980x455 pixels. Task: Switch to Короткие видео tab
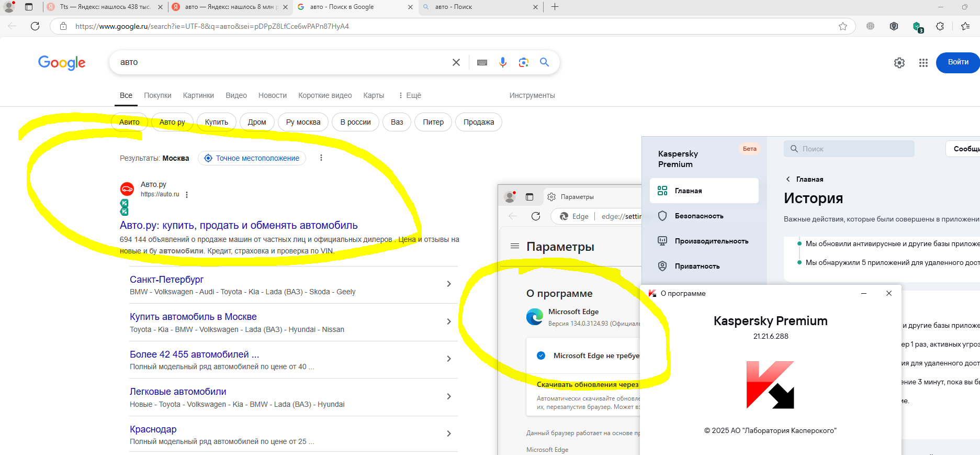(x=325, y=95)
